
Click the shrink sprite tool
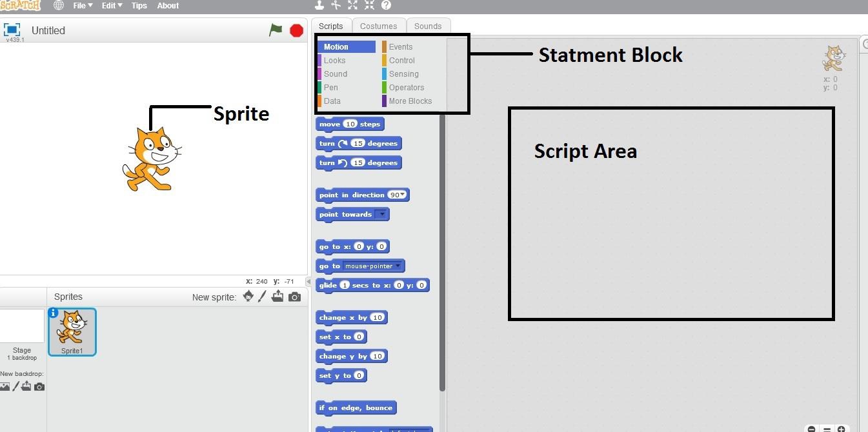pos(368,5)
